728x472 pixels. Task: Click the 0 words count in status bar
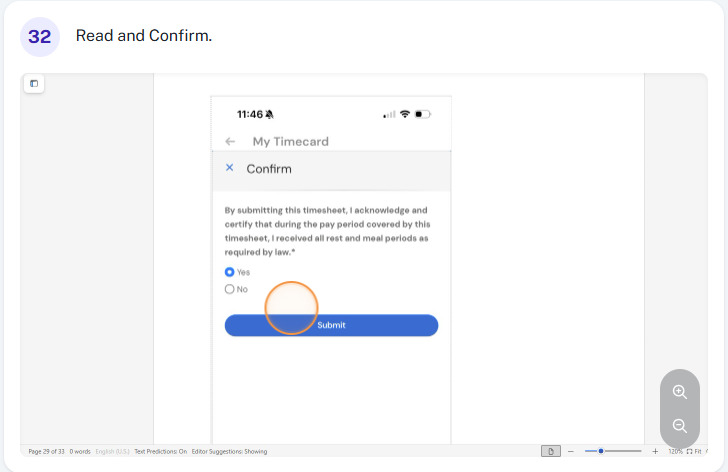coord(80,452)
